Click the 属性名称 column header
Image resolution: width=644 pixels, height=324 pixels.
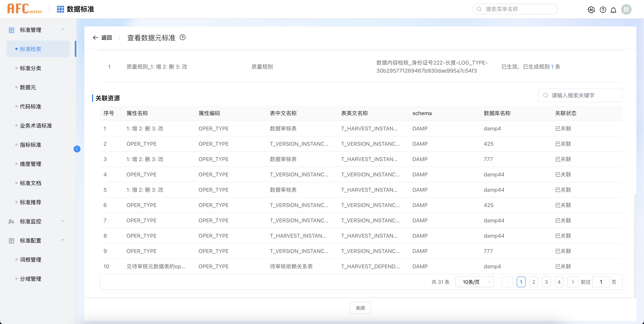coord(137,113)
